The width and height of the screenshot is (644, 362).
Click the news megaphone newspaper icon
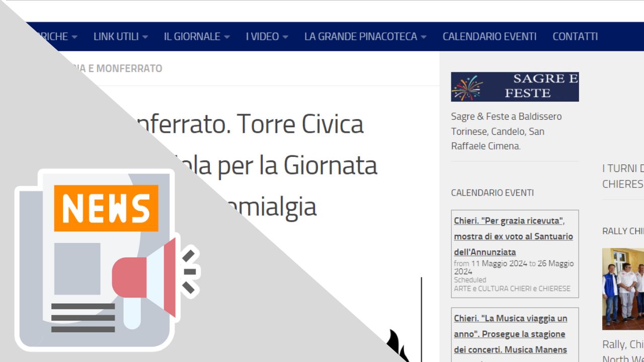pos(107,259)
